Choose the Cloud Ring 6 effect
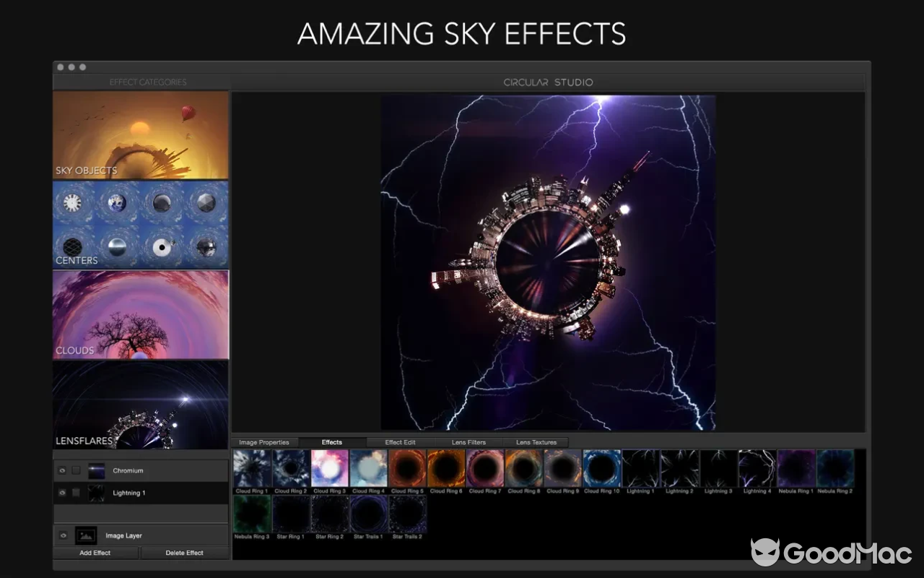The width and height of the screenshot is (924, 578). 446,468
